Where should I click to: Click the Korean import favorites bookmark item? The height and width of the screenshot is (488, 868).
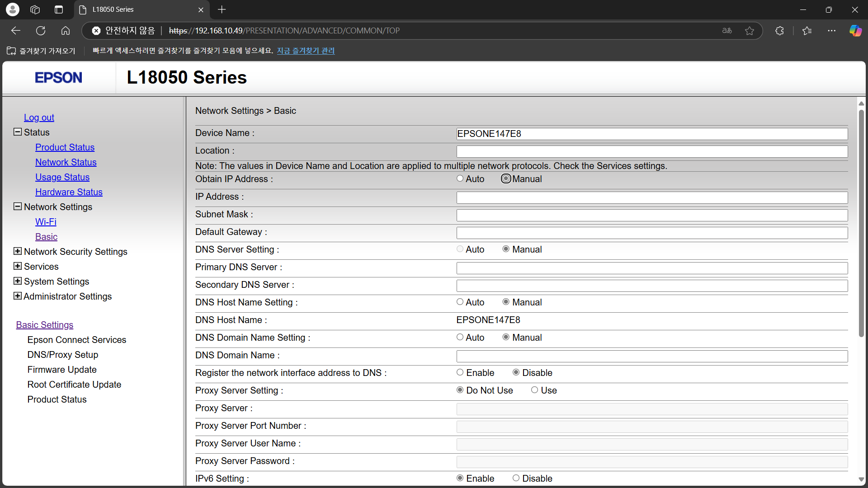41,51
